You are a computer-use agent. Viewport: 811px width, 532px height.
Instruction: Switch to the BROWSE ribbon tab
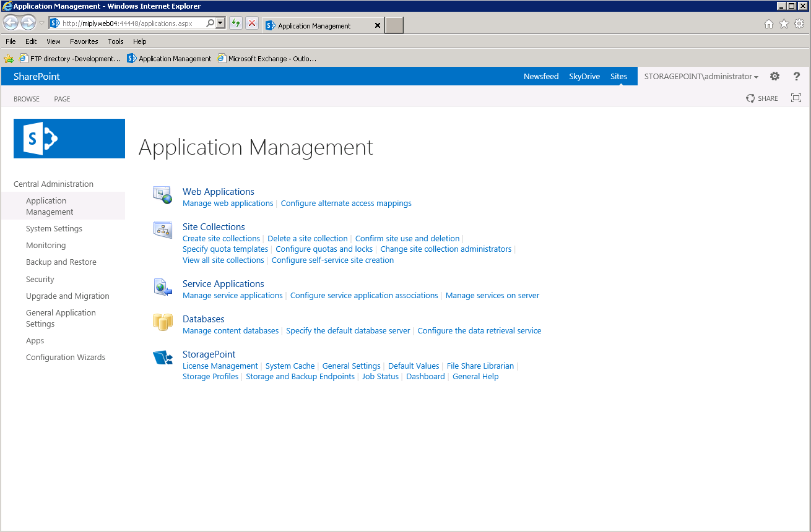pyautogui.click(x=27, y=99)
